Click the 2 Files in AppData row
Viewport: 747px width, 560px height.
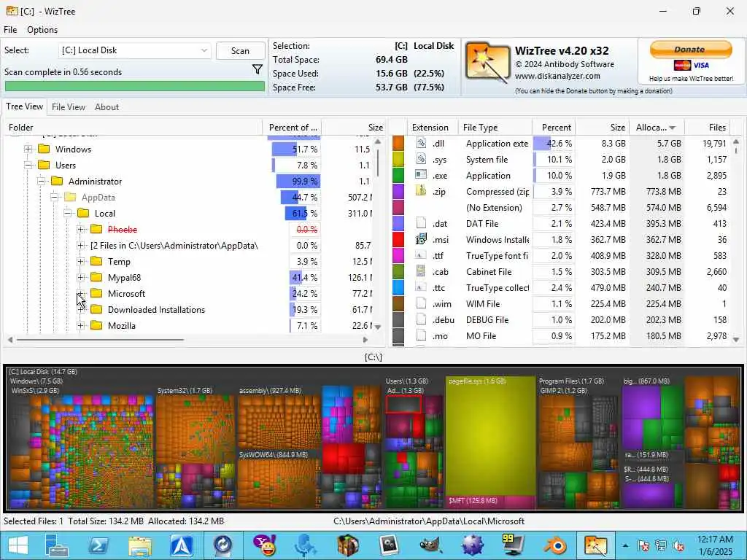(x=174, y=245)
